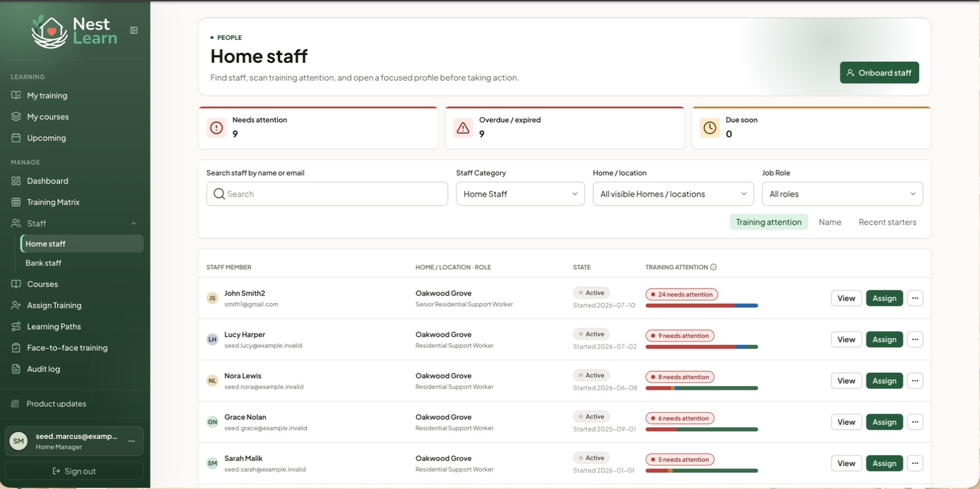The width and height of the screenshot is (980, 489).
Task: Open the Audit log page
Action: coord(74,368)
